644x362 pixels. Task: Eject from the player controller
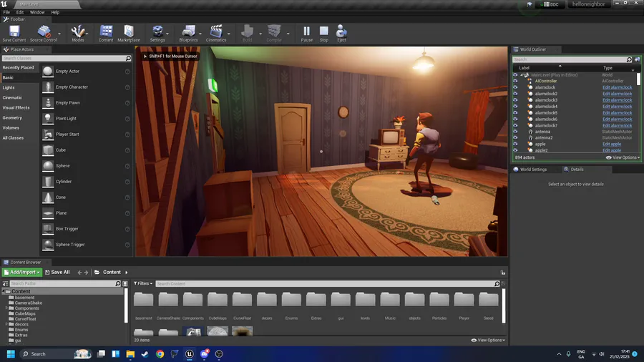click(x=341, y=34)
